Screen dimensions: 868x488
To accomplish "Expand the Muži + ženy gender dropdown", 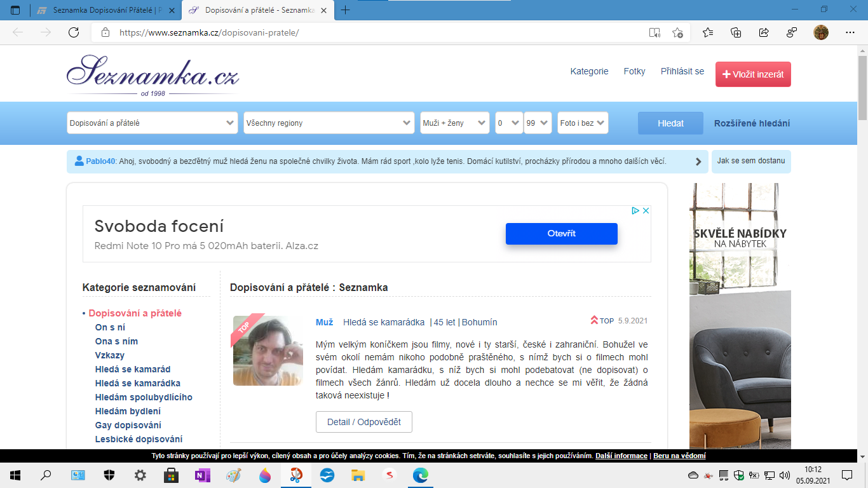I will (x=454, y=123).
